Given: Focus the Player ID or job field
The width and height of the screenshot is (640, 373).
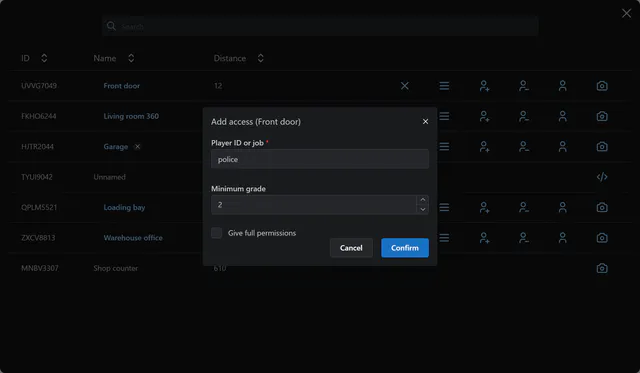Looking at the screenshot, I should [x=320, y=159].
